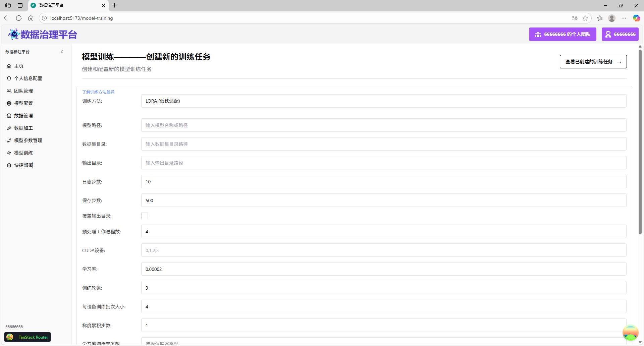This screenshot has width=644, height=346.
Task: Open the 训练方法 LORA dropdown
Action: point(383,101)
